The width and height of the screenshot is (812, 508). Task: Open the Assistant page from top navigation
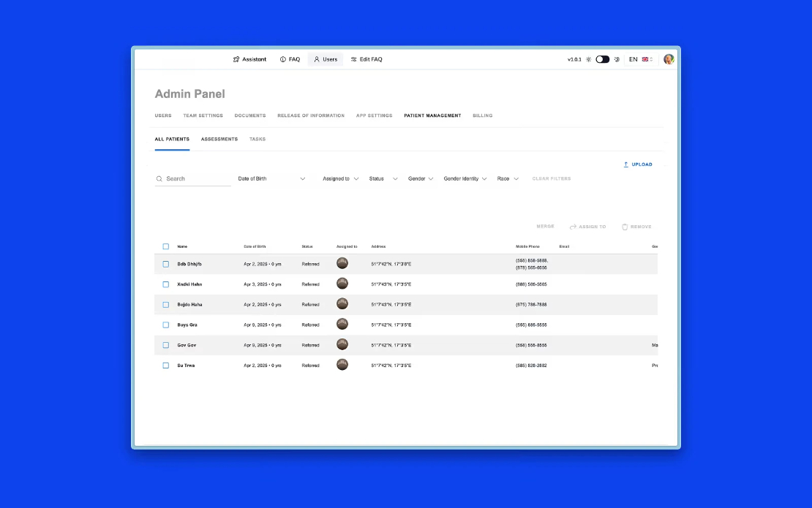point(249,59)
